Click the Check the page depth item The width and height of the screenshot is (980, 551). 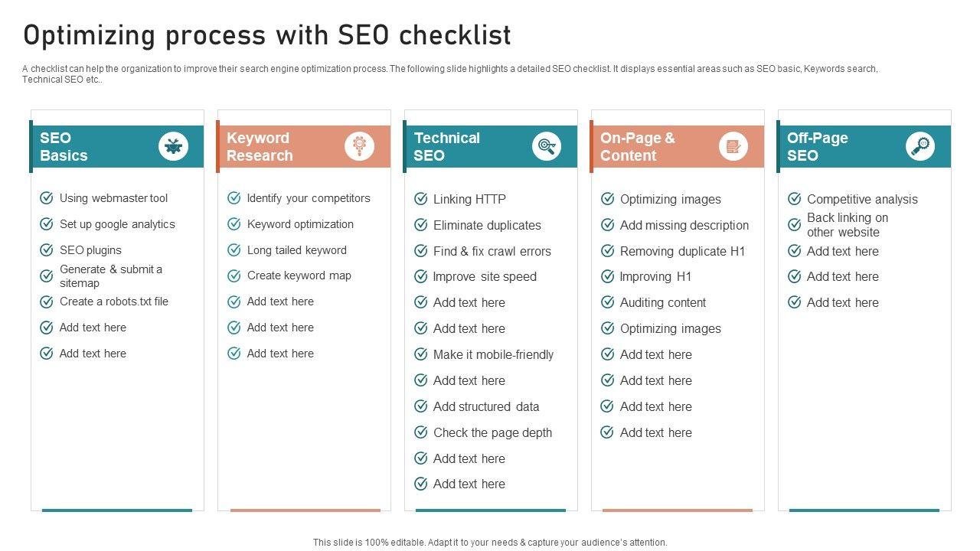[492, 432]
